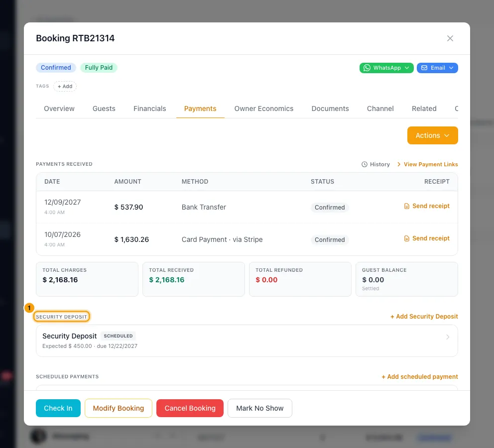Click the Email envelope icon
The image size is (494, 448).
424,68
